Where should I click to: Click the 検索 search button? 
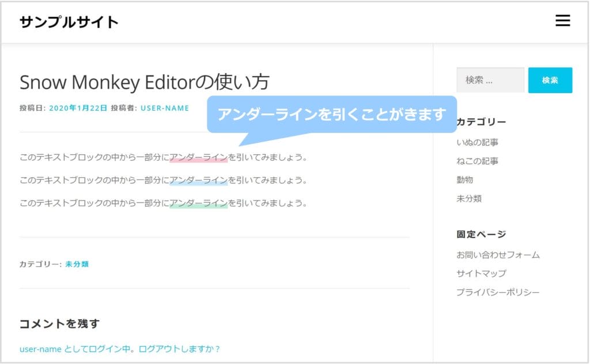coord(550,80)
